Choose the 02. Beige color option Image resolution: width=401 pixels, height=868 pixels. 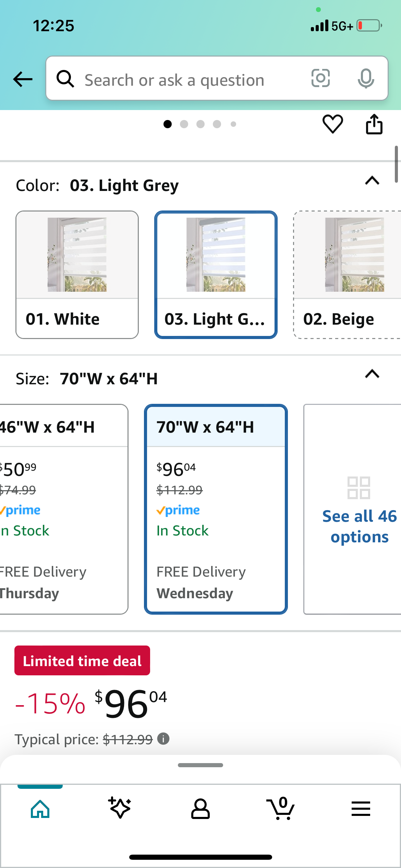click(x=347, y=275)
